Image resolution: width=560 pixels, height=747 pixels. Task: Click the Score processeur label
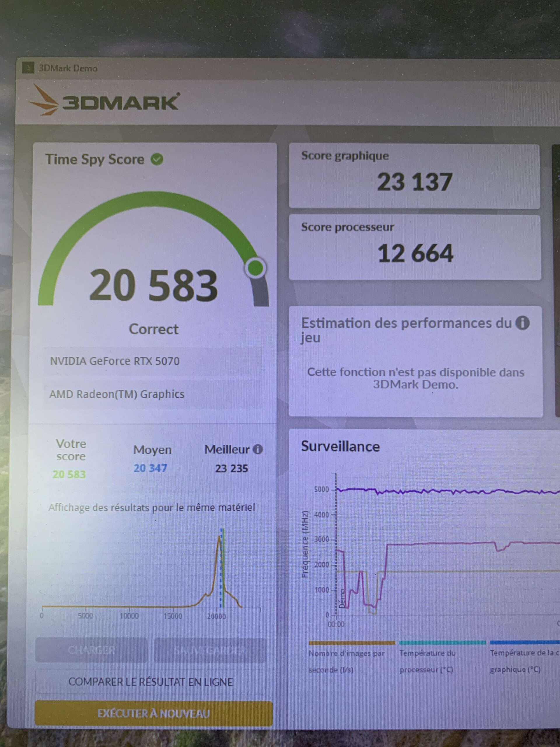coord(347,227)
